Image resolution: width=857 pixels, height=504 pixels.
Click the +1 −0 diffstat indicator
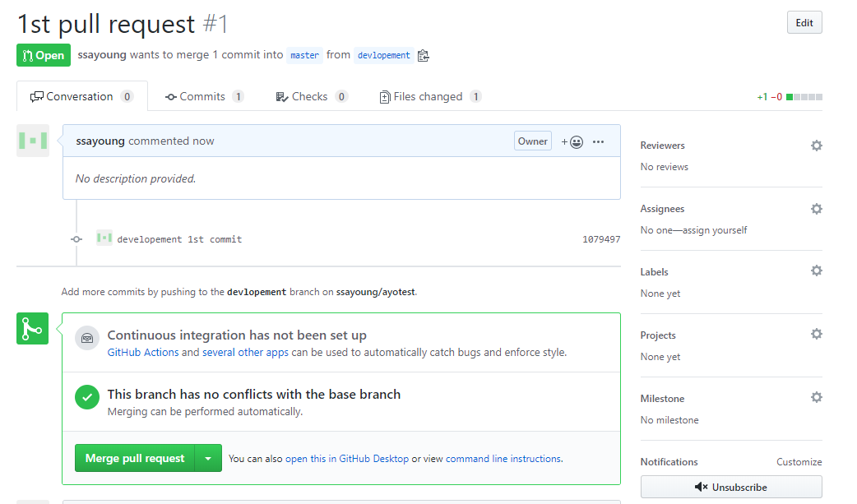point(790,97)
